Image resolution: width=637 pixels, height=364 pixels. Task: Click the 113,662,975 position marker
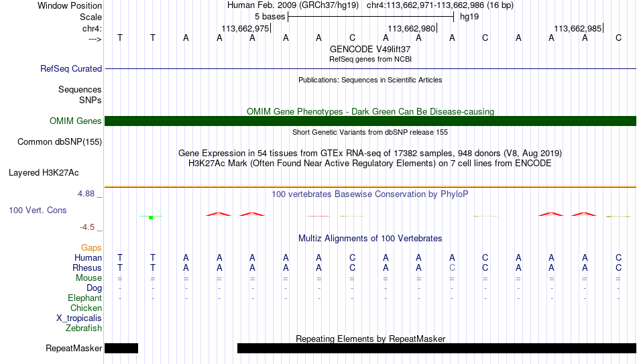[x=245, y=28]
